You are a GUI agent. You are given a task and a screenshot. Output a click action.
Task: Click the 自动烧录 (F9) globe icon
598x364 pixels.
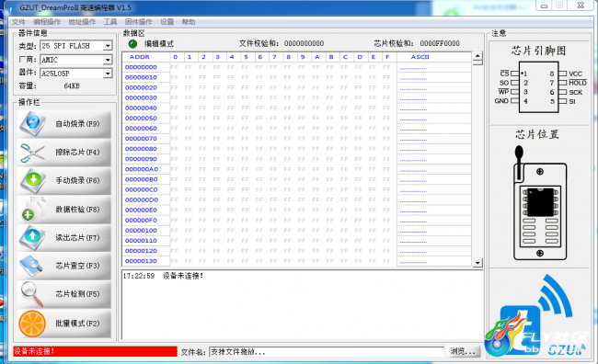click(x=32, y=124)
